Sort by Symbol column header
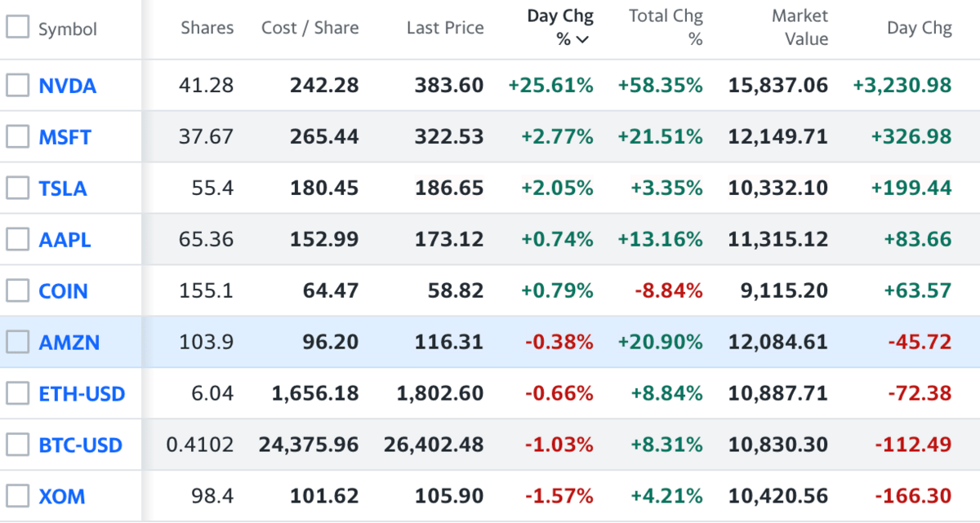The height and width of the screenshot is (523, 980). (67, 29)
